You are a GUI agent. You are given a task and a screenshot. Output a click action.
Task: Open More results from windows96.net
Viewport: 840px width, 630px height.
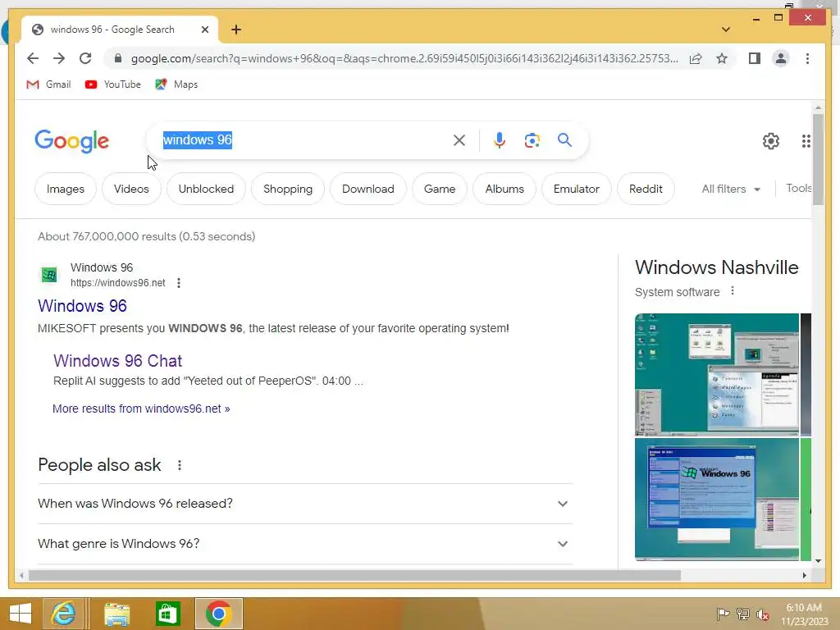click(141, 409)
